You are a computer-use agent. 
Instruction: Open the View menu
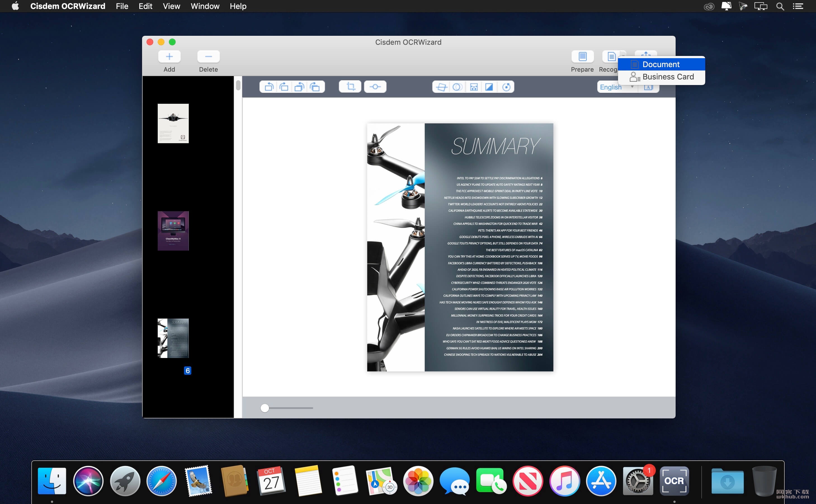point(171,6)
